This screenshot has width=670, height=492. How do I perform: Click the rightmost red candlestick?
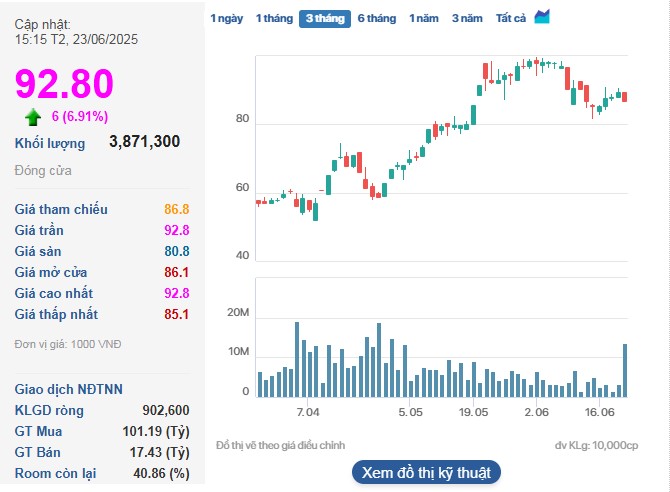tap(624, 96)
